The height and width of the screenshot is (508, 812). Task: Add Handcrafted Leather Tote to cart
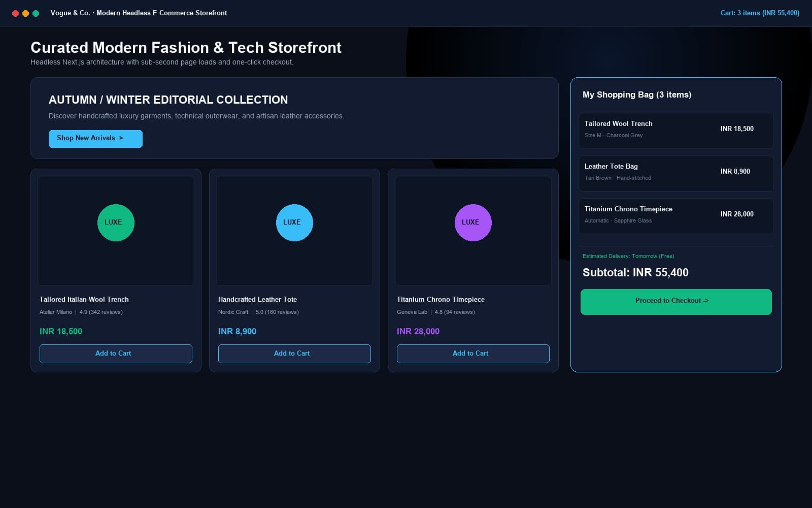(x=294, y=354)
